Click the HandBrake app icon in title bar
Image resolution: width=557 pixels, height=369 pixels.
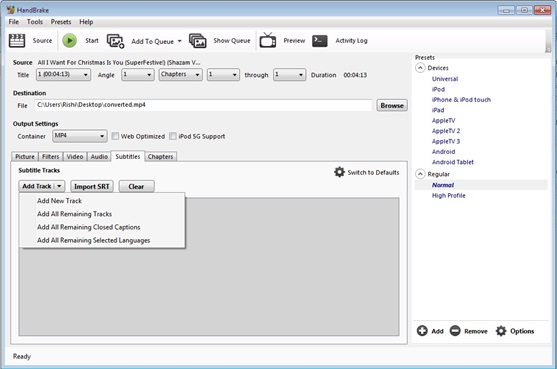(11, 10)
